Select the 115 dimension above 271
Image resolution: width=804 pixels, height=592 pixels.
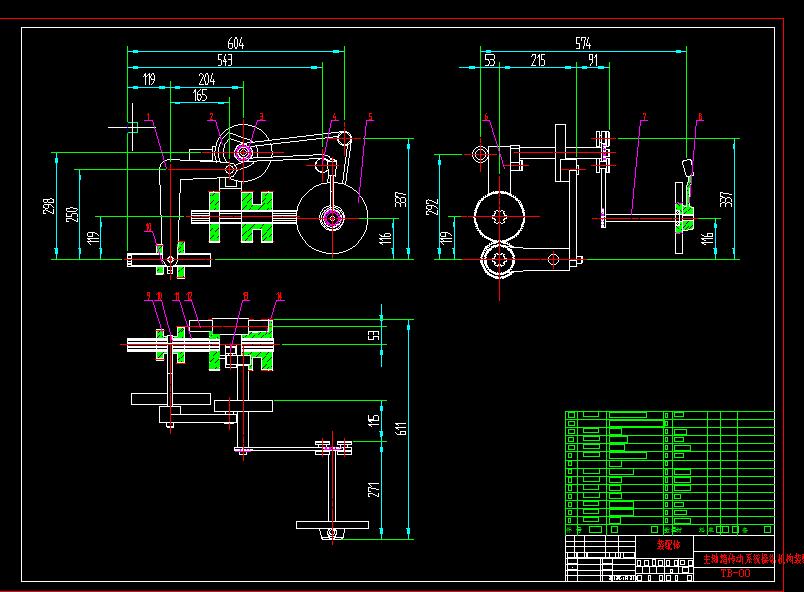pyautogui.click(x=374, y=420)
